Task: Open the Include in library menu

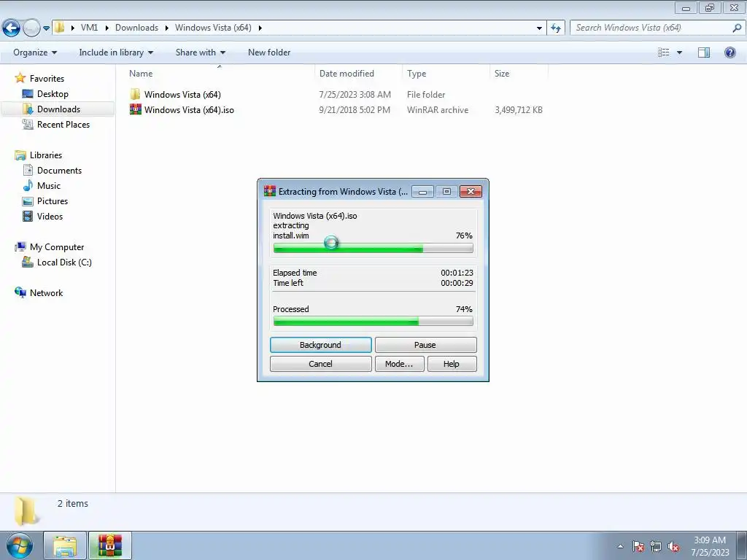Action: pyautogui.click(x=116, y=52)
